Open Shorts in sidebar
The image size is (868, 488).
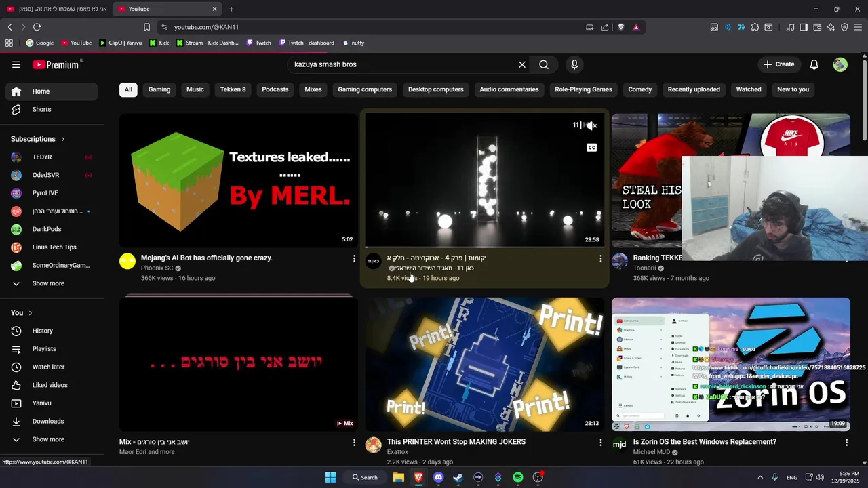(x=52, y=109)
